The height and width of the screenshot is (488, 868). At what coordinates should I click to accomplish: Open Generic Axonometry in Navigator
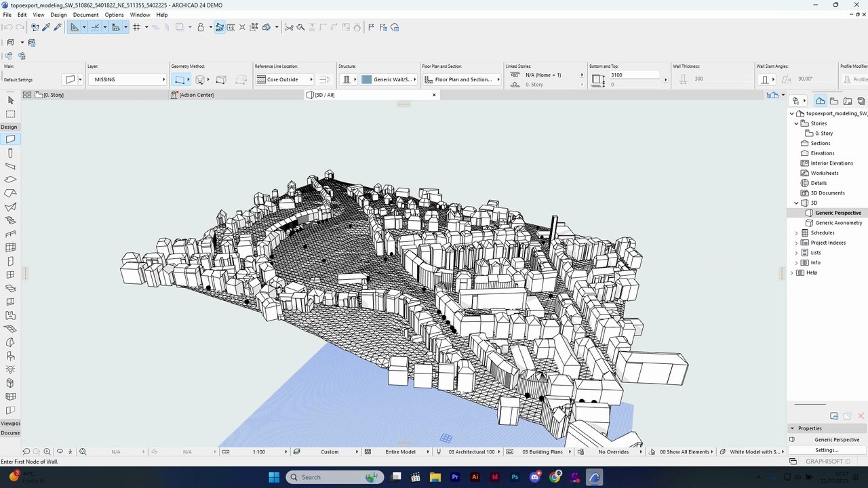839,223
